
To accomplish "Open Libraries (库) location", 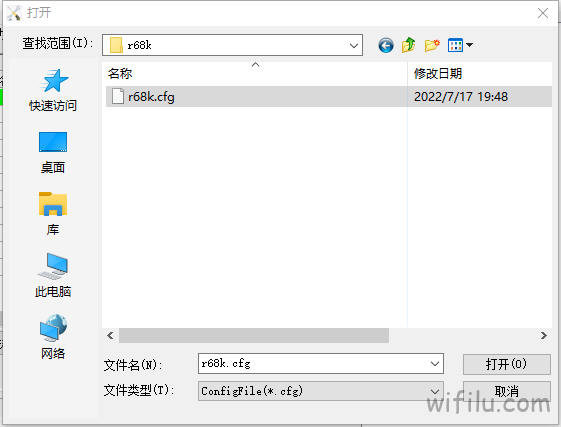I will click(x=53, y=214).
